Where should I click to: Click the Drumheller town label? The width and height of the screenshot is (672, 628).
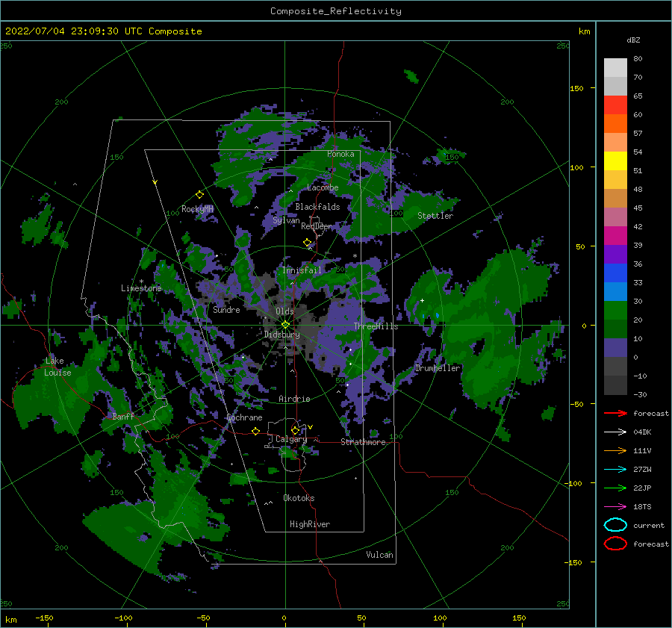click(x=438, y=368)
